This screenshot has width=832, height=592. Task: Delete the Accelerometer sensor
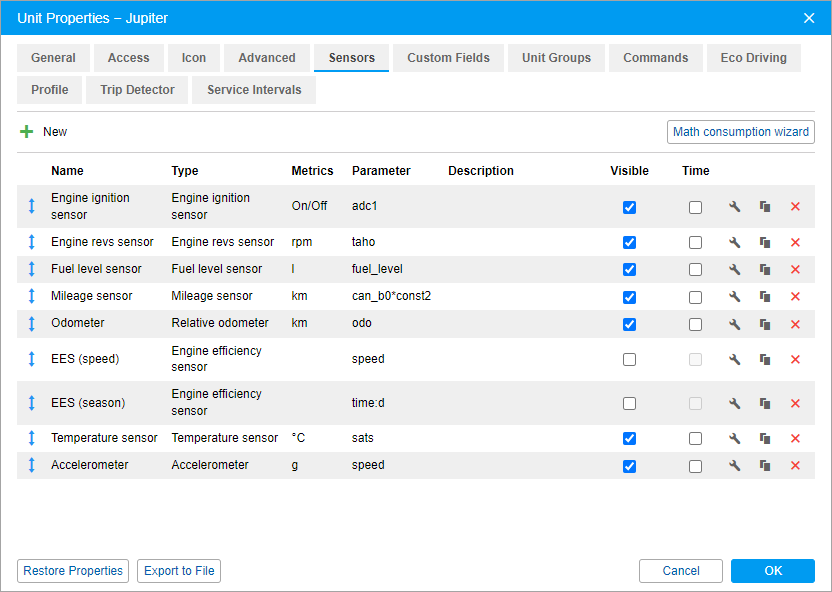(795, 466)
